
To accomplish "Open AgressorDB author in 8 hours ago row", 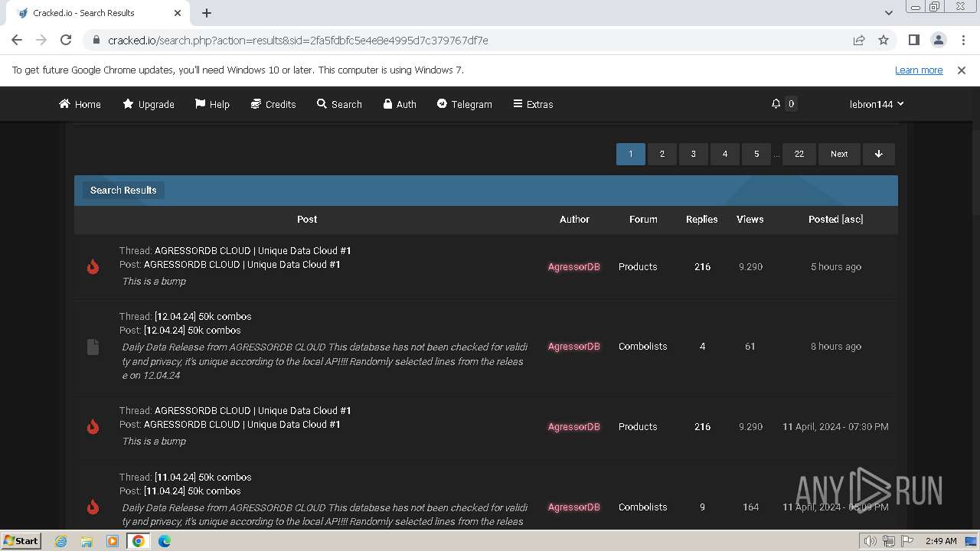I will point(574,346).
